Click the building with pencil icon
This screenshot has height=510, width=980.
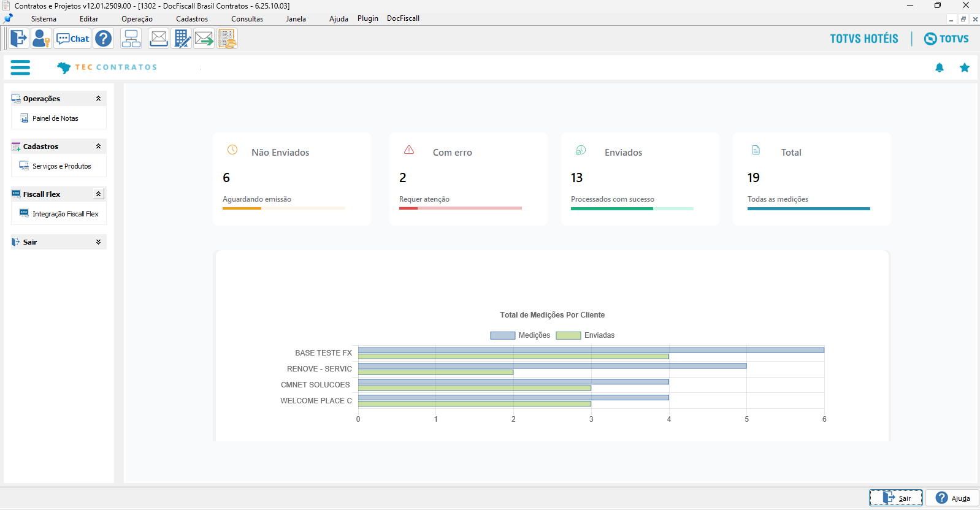click(x=182, y=39)
